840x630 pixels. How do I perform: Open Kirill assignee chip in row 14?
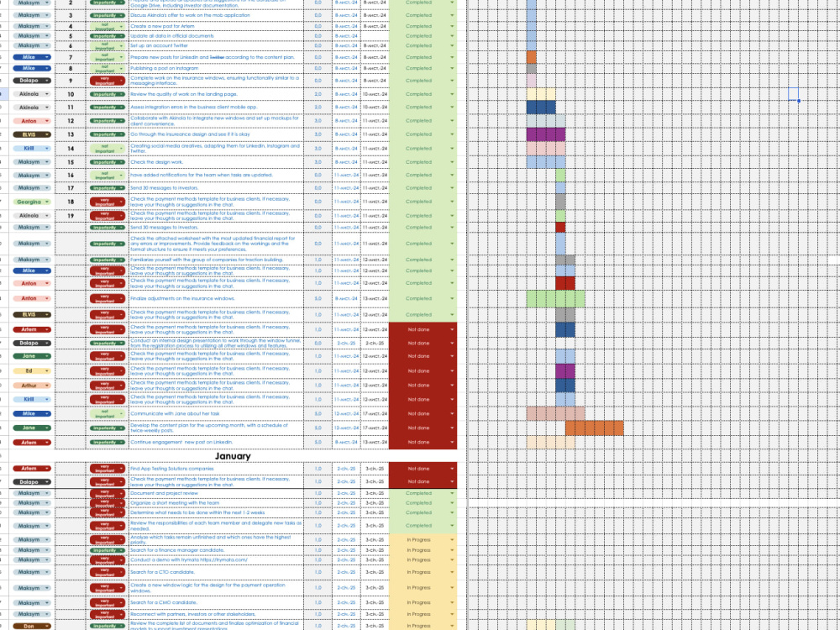(32, 149)
